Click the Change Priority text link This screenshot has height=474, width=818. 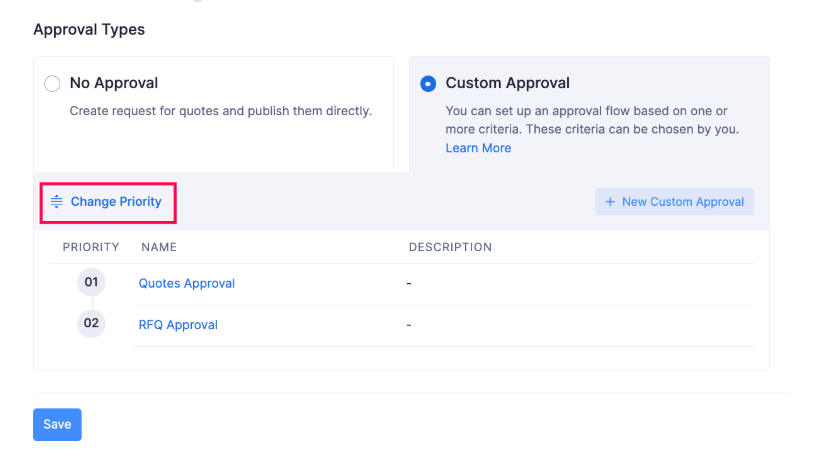116,202
